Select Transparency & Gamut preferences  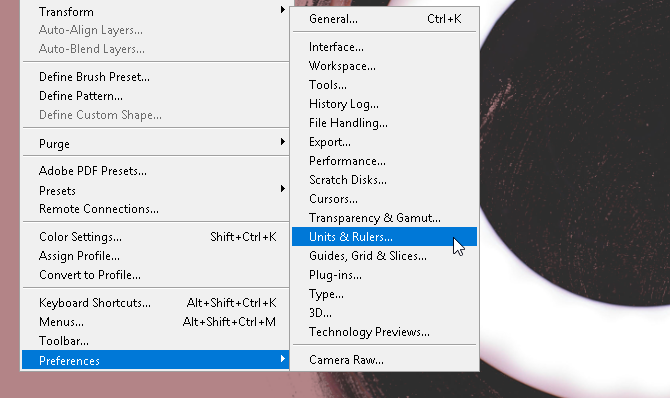[x=384, y=218]
